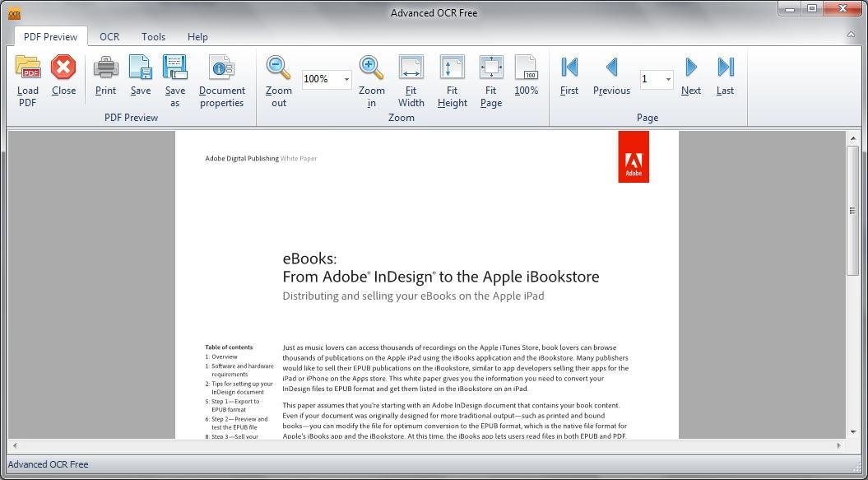Zoom in on the PDF page

(x=370, y=79)
